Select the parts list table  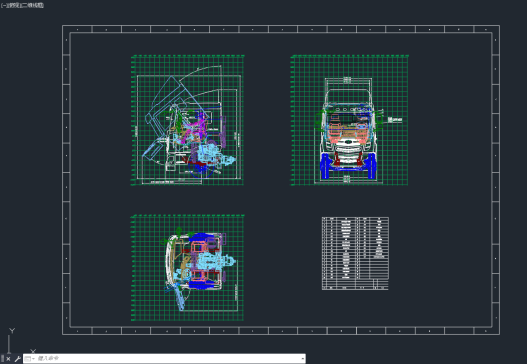[355, 253]
